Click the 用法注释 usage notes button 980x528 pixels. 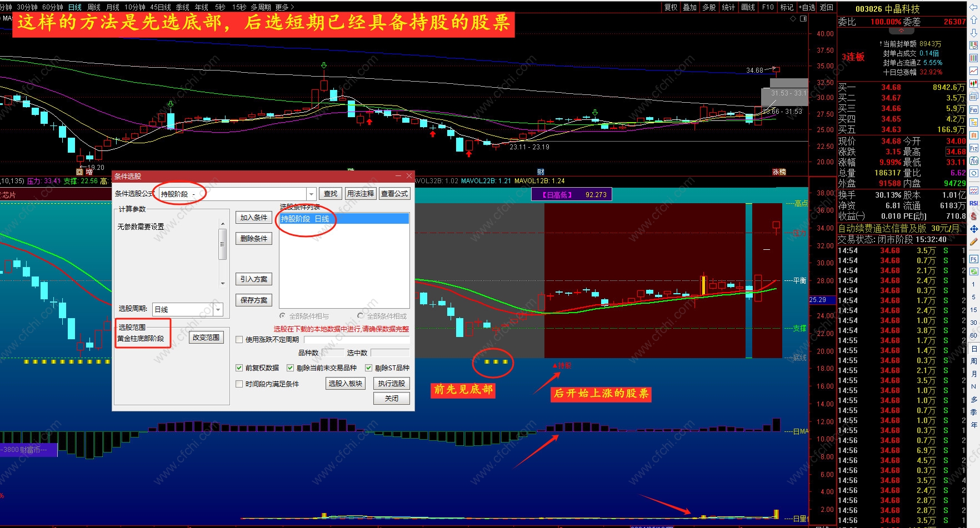point(361,194)
